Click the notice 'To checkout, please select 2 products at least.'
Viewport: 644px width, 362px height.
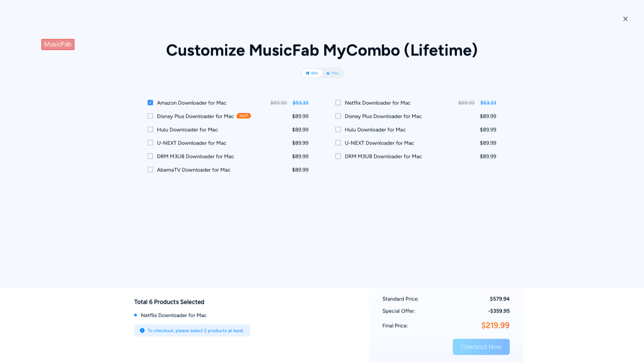point(192,330)
